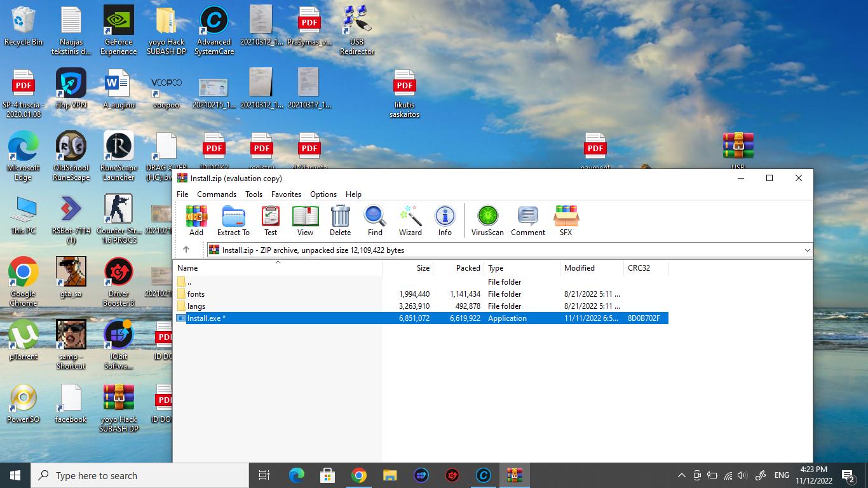Show archive Info
Viewport: 868px width, 488px height.
pyautogui.click(x=445, y=220)
